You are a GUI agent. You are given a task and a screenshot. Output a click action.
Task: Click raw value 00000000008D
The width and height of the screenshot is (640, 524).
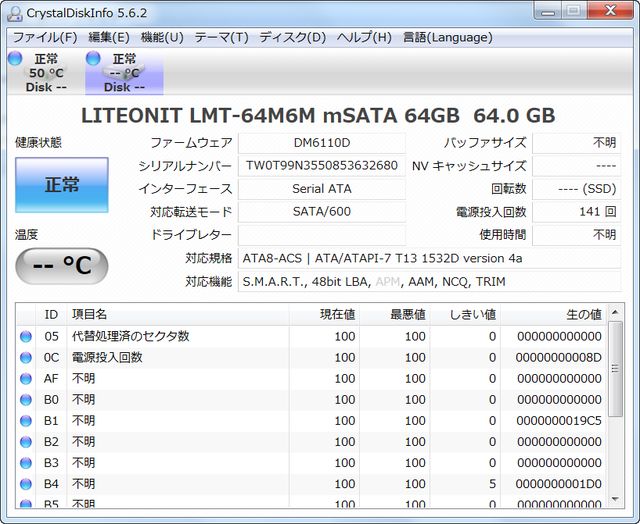click(558, 357)
